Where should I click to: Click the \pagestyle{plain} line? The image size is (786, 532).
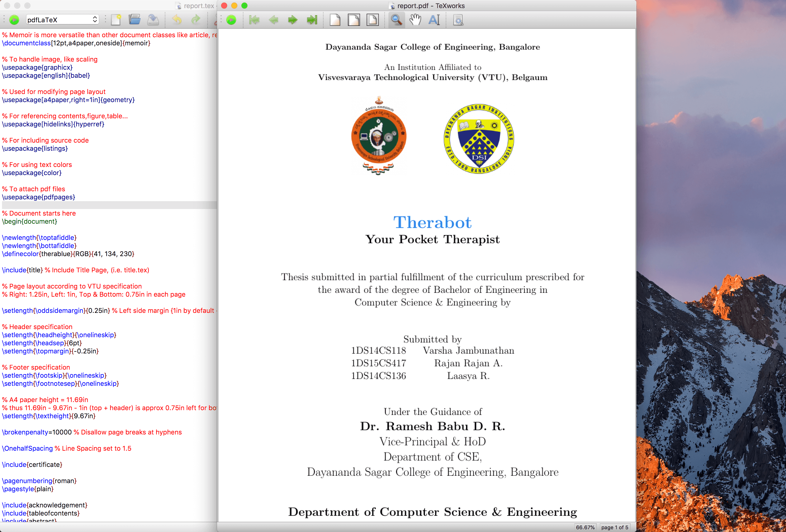click(x=28, y=489)
